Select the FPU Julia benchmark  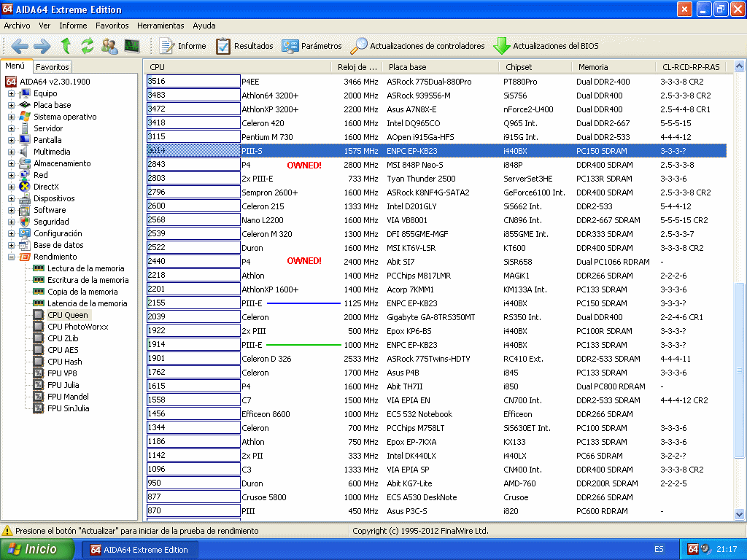click(63, 385)
